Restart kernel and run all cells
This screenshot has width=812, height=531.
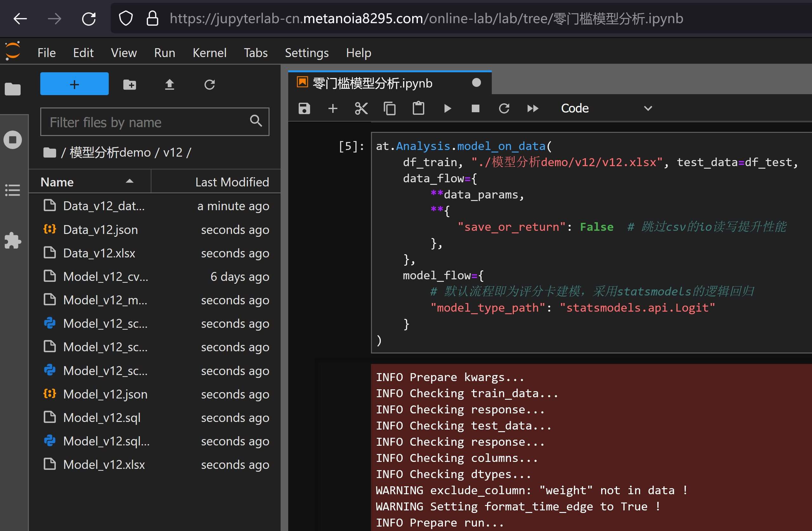click(533, 108)
